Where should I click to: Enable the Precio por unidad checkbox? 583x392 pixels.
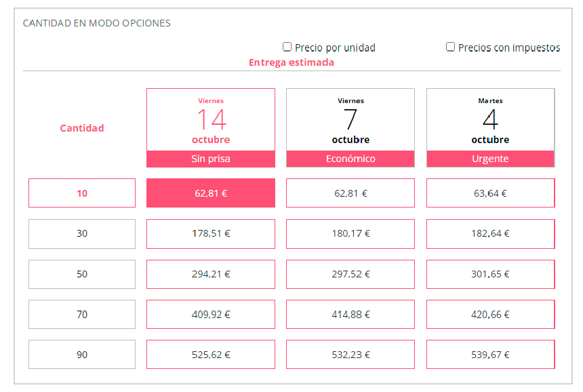[287, 47]
